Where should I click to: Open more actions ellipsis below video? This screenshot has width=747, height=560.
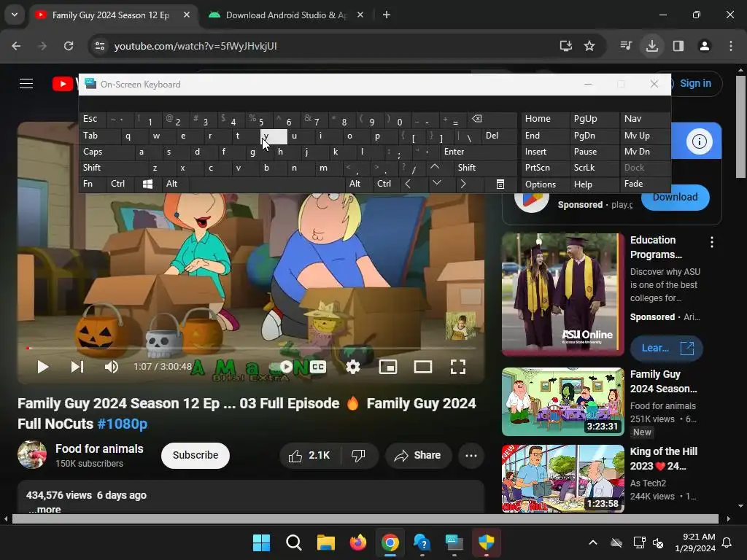(x=471, y=456)
